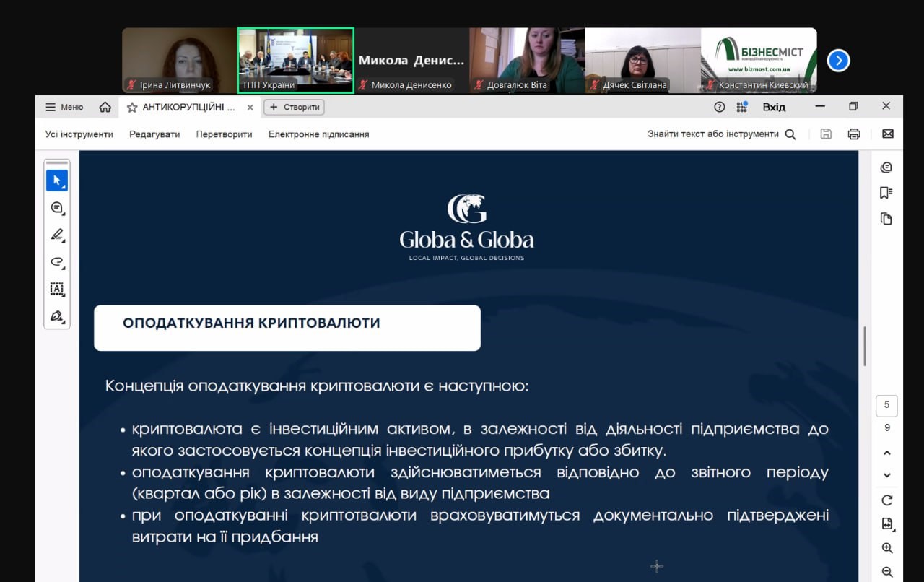The width and height of the screenshot is (924, 582).
Task: Rotate the page clockwise
Action: click(x=887, y=500)
